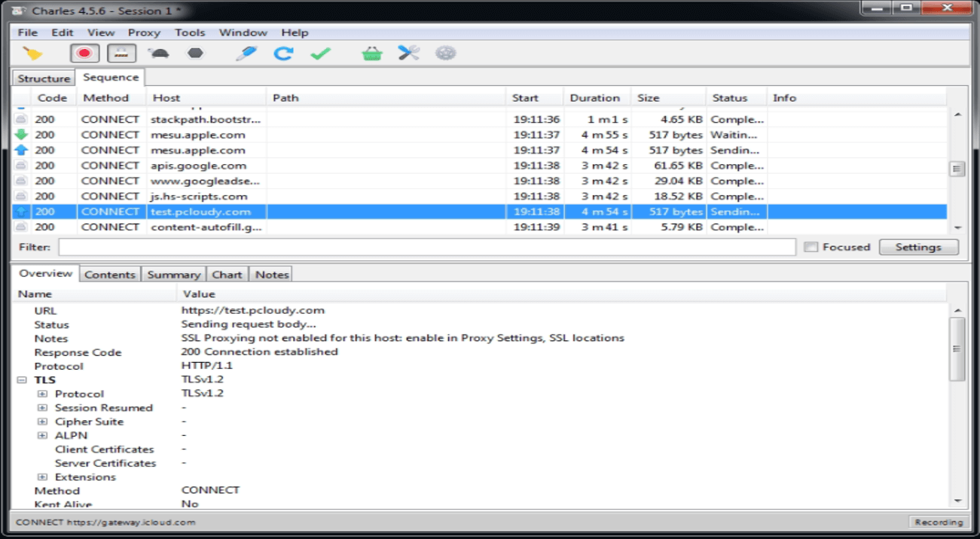Screen dimensions: 980x539
Task: Toggle the hexagon Breakpoints icon
Action: click(x=195, y=53)
